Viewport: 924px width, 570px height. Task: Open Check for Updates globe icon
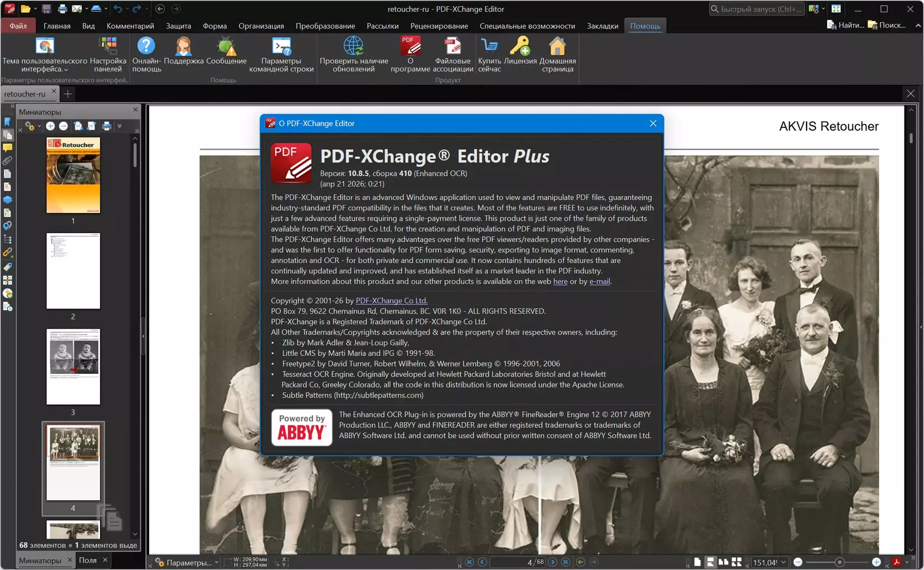[353, 46]
